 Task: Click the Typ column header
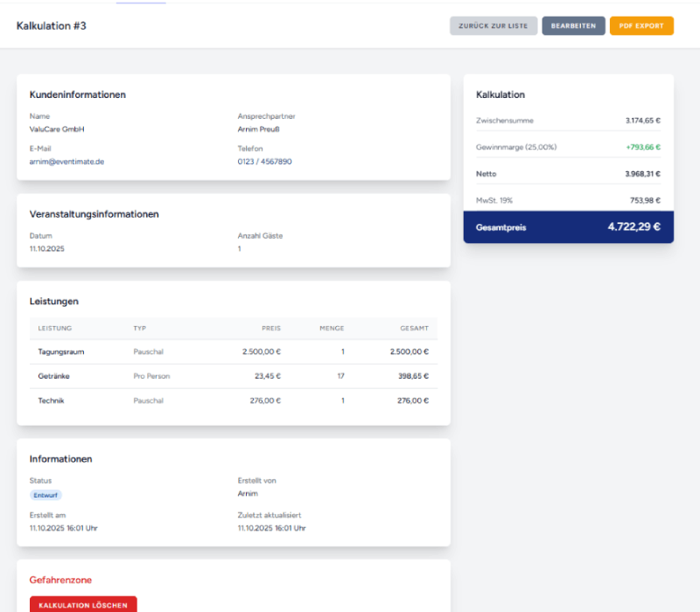click(x=139, y=329)
